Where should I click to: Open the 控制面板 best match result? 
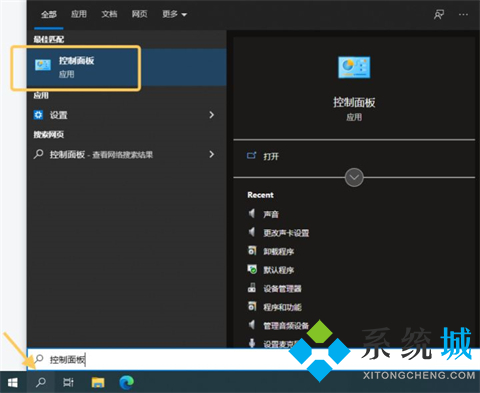pos(127,67)
